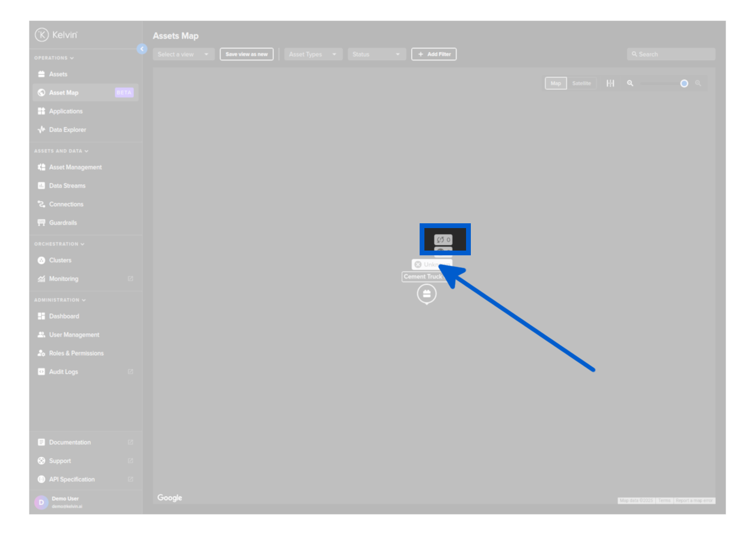Open the Select a view dropdown
756x536 pixels.
(x=183, y=55)
